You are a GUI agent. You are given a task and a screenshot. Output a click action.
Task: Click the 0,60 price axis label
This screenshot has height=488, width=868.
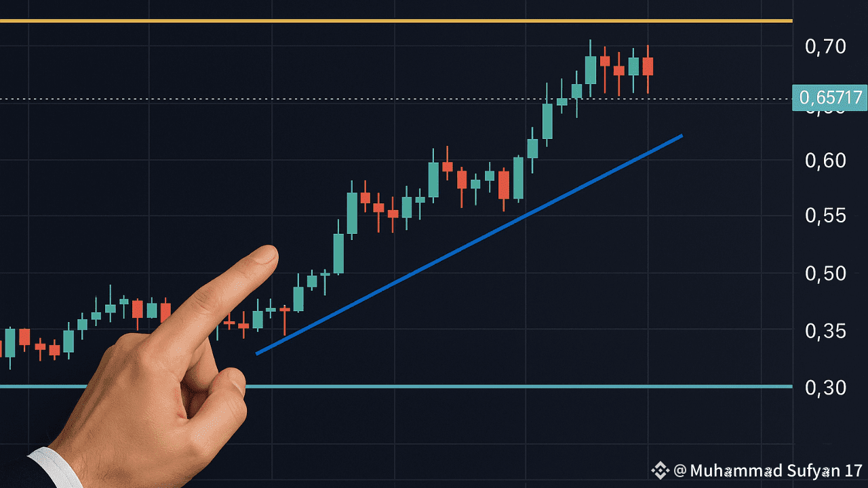tap(825, 161)
